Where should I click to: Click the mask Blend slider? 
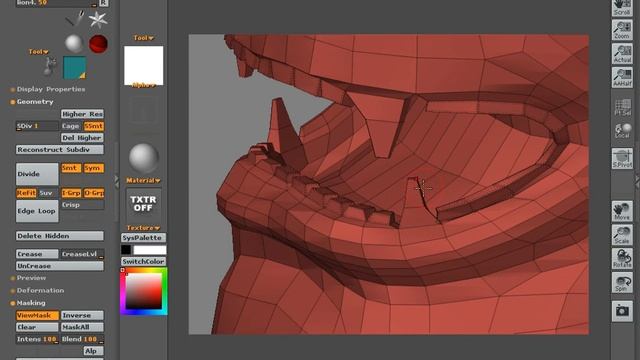coord(82,339)
